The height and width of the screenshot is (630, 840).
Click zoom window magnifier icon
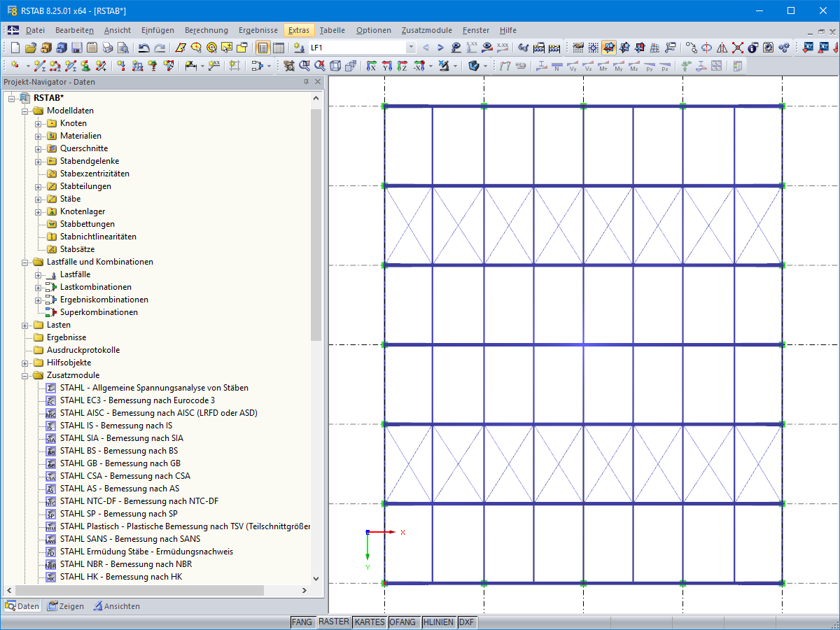[304, 66]
